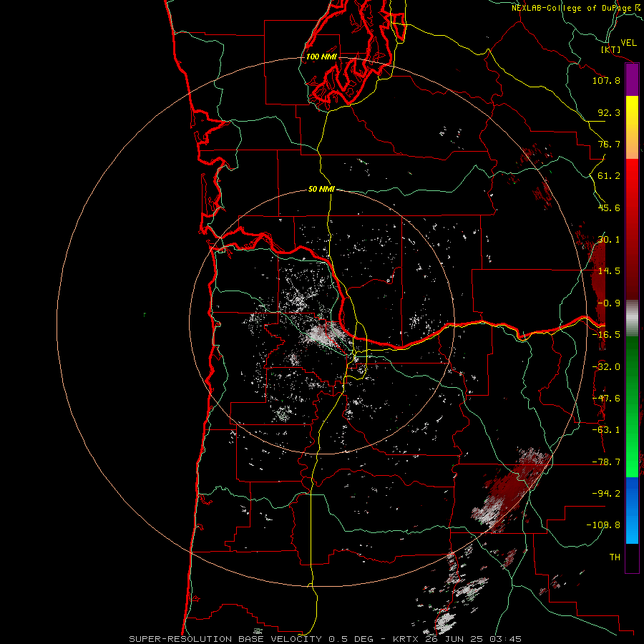Click the [KT] units label
Viewport: 644px width, 644px height.
tap(611, 49)
